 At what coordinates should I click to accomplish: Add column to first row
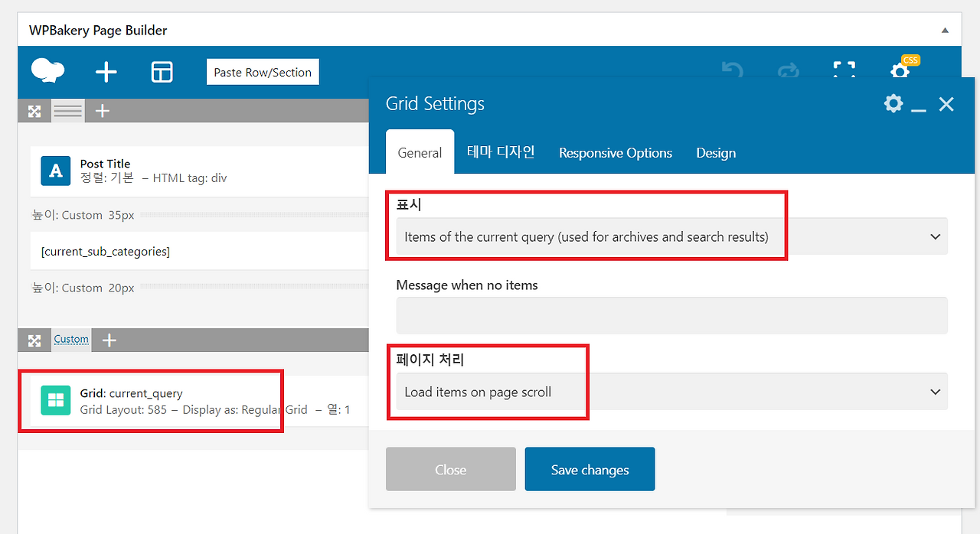pyautogui.click(x=103, y=111)
